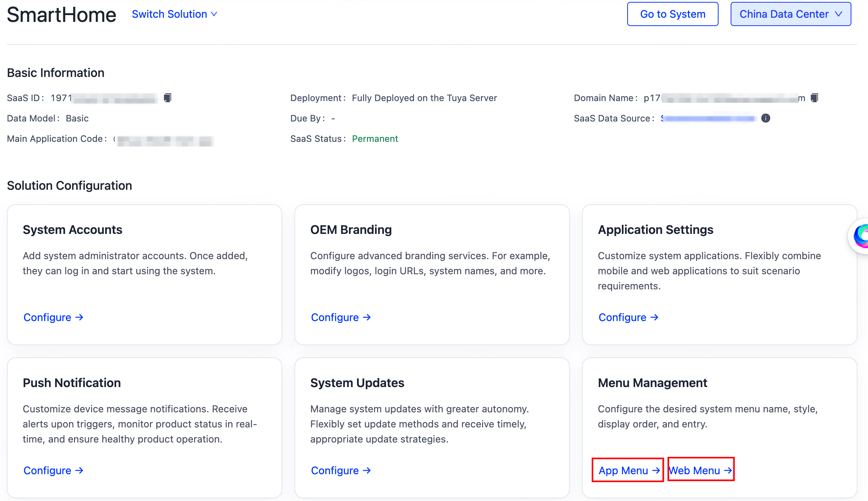The height and width of the screenshot is (501, 868).
Task: Click arrow beside System Accounts Configure
Action: coord(79,317)
